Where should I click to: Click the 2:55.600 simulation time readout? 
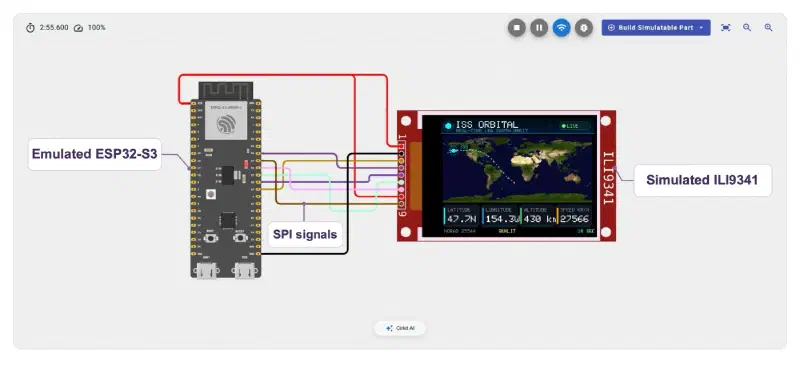pos(54,28)
